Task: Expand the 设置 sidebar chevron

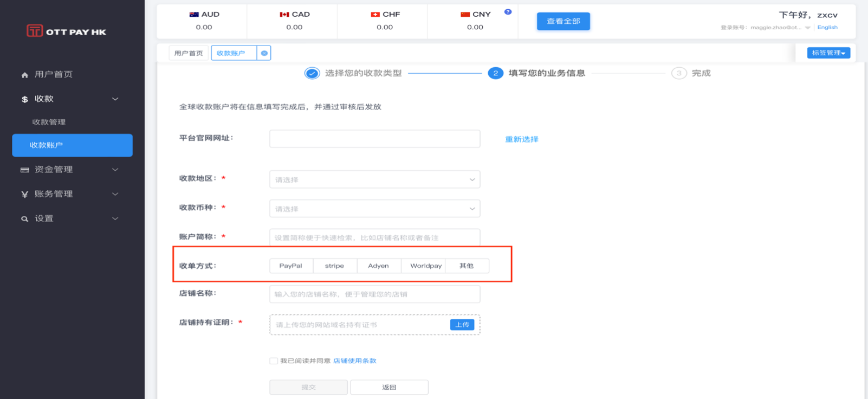Action: 115,218
